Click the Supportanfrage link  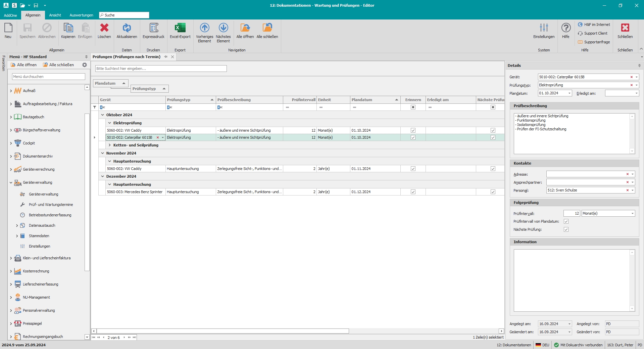pos(597,42)
